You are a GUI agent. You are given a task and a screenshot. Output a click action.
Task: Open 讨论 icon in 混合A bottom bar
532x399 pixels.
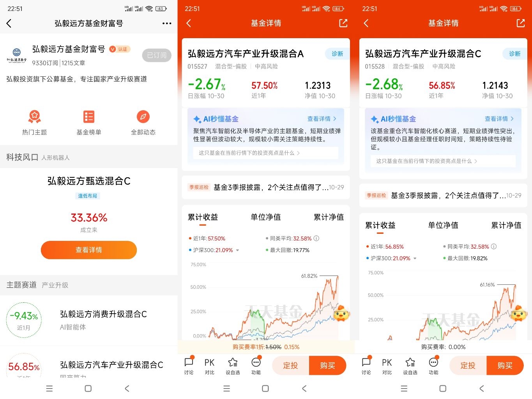click(x=189, y=366)
